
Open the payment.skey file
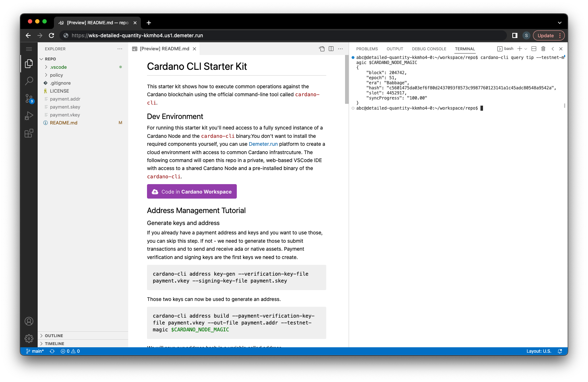83,107
